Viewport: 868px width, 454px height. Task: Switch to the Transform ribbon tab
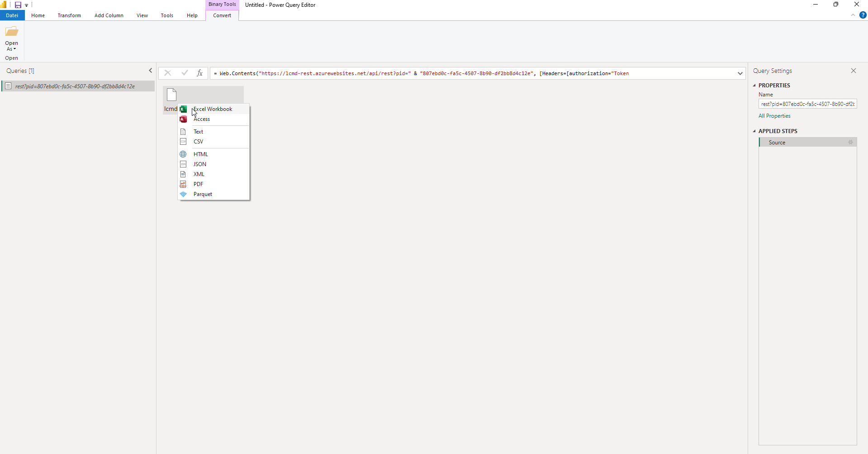tap(69, 15)
